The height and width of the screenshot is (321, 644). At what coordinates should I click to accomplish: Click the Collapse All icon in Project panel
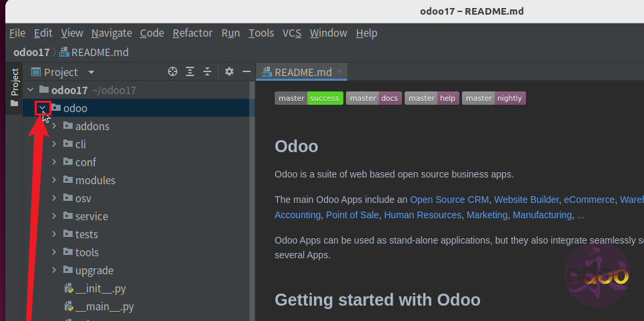tap(207, 72)
